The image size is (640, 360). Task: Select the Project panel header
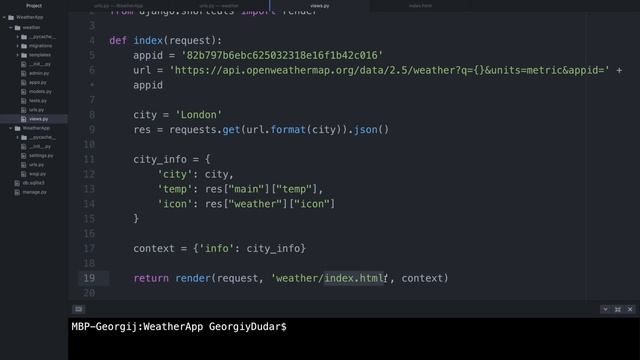[x=34, y=6]
